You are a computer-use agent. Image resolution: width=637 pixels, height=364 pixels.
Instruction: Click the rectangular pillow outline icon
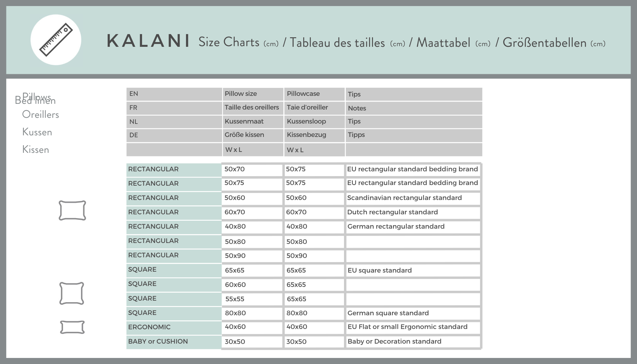tap(72, 211)
